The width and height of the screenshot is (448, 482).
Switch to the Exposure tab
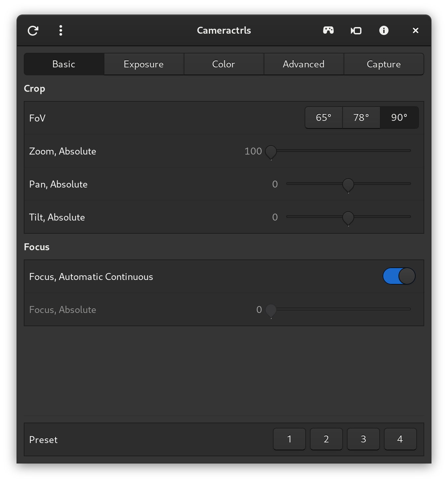[144, 64]
